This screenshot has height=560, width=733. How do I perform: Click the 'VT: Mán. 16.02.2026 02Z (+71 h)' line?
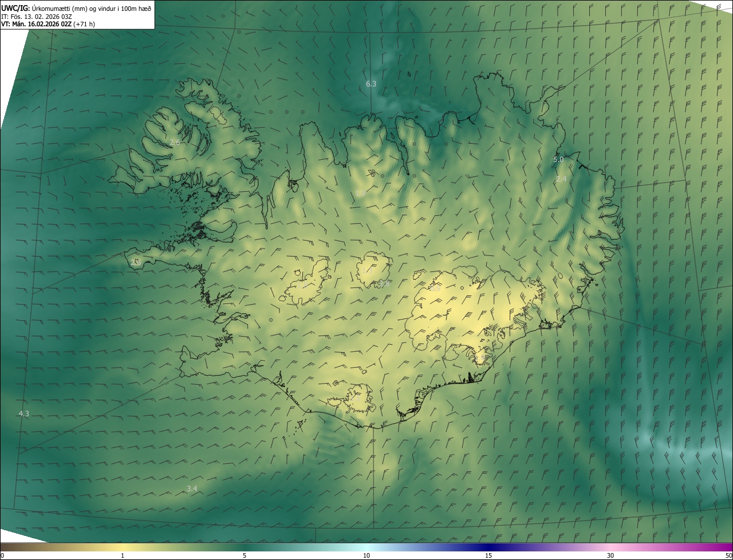(x=48, y=24)
